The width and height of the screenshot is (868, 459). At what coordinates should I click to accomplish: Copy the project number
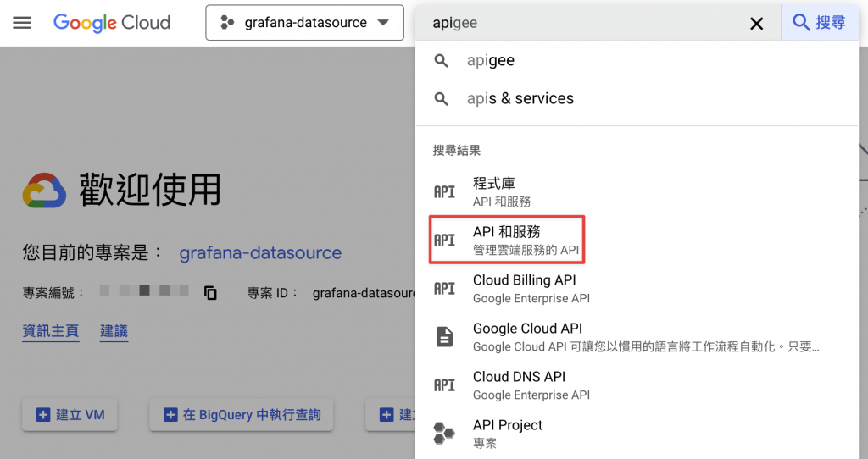coord(210,293)
